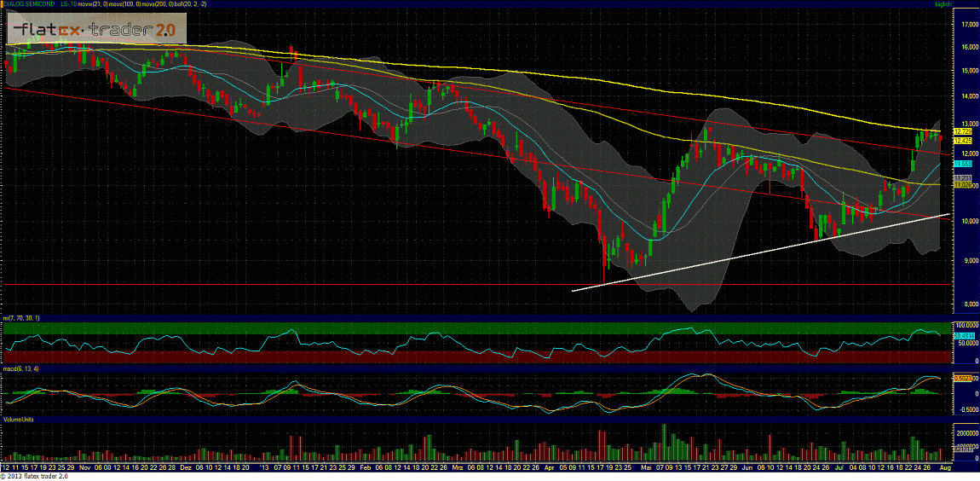The height and width of the screenshot is (481, 980).
Task: Click the orange marker icon before the title
Action: [x=3, y=3]
